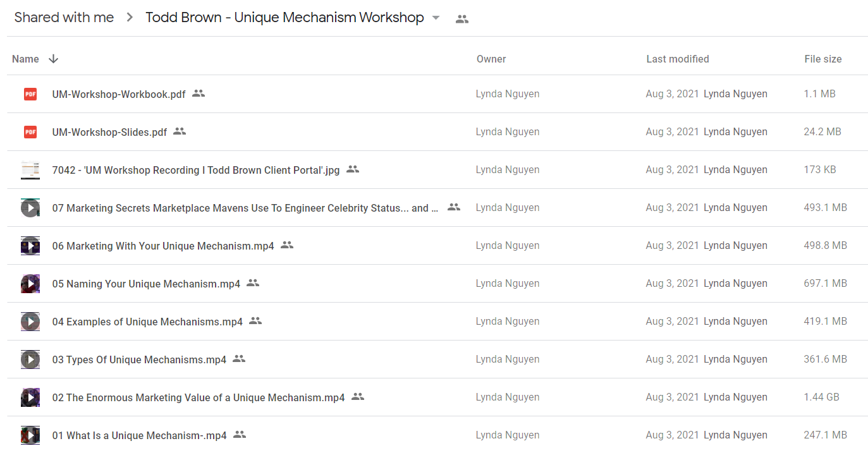This screenshot has width=868, height=453.
Task: Click Lynda Nguyen owner in the Workbook.pdf row
Action: coord(508,94)
